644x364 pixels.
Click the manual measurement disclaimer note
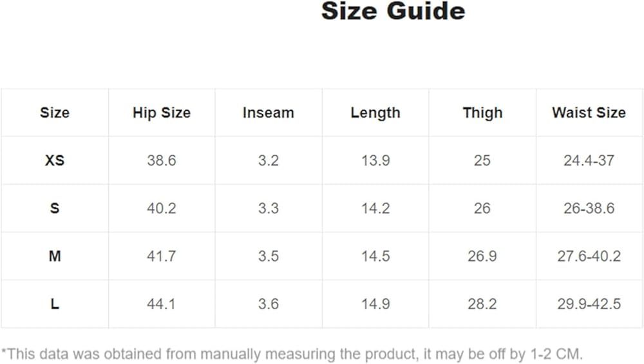(x=292, y=354)
